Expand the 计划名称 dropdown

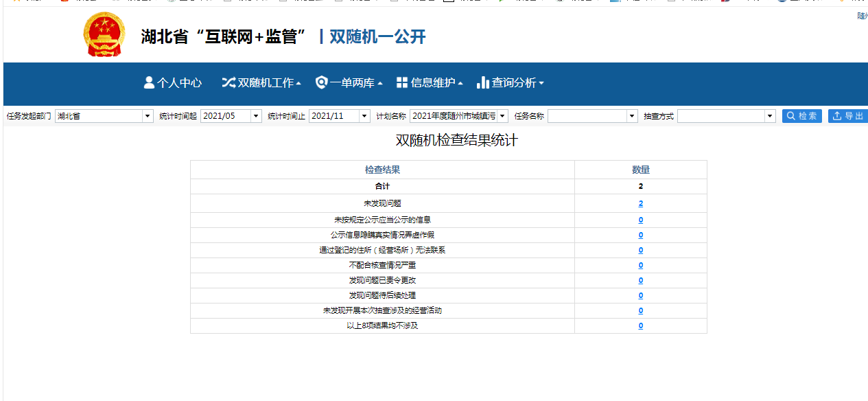pos(502,116)
